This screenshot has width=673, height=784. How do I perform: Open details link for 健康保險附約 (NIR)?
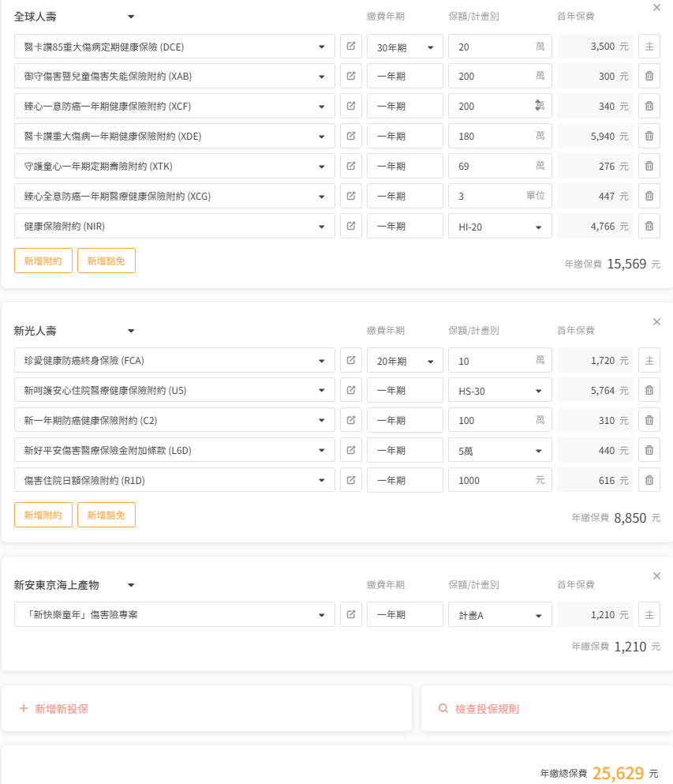pyautogui.click(x=351, y=226)
